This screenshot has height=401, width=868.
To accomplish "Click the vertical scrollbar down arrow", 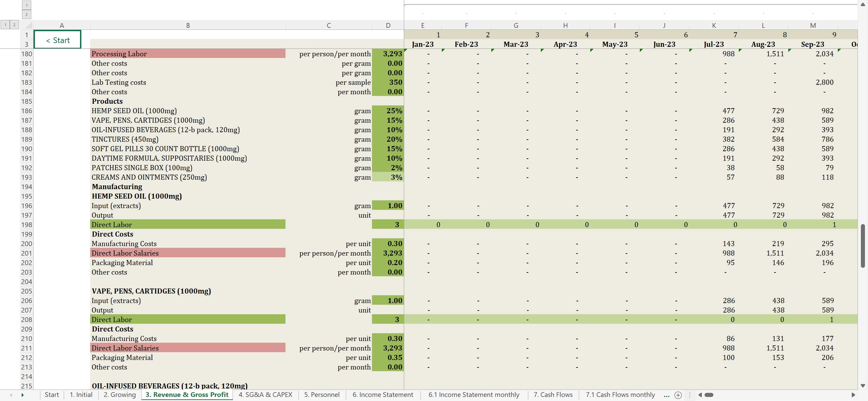I will click(863, 386).
